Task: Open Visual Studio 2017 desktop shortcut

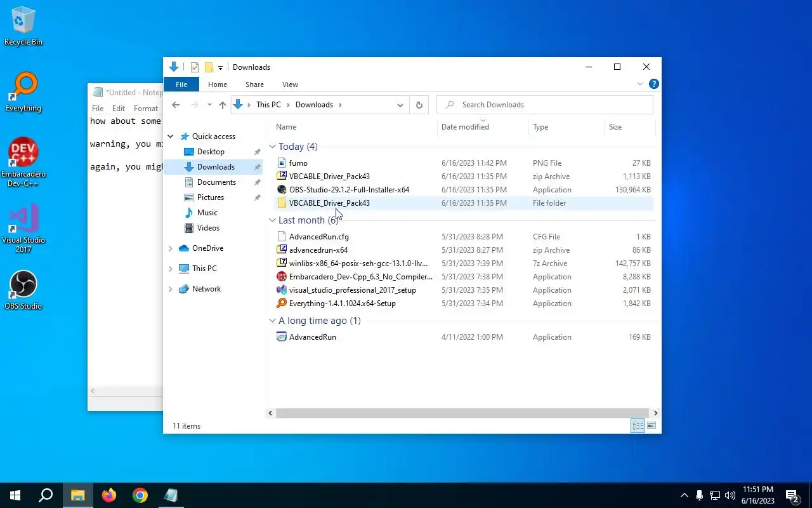Action: [x=23, y=229]
